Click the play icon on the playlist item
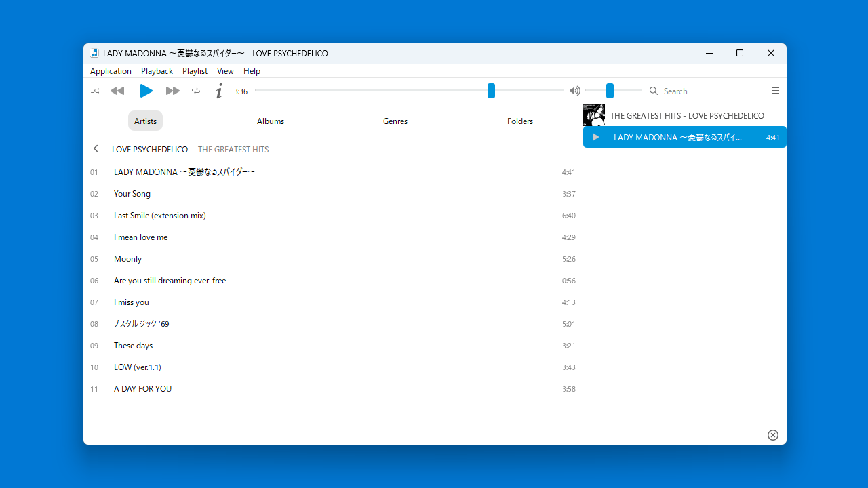868x488 pixels. tap(595, 137)
